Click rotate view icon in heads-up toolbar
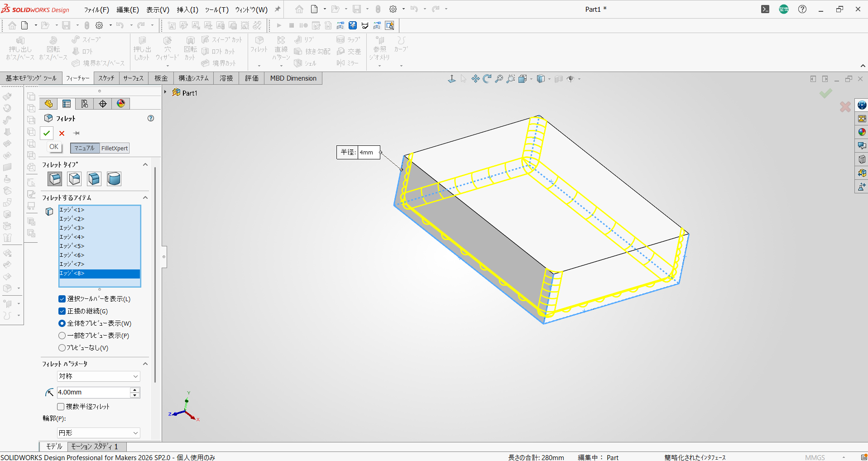 [x=487, y=79]
